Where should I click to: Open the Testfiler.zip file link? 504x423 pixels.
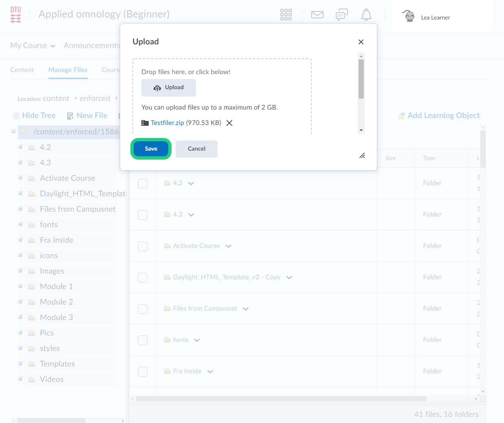[x=167, y=123]
